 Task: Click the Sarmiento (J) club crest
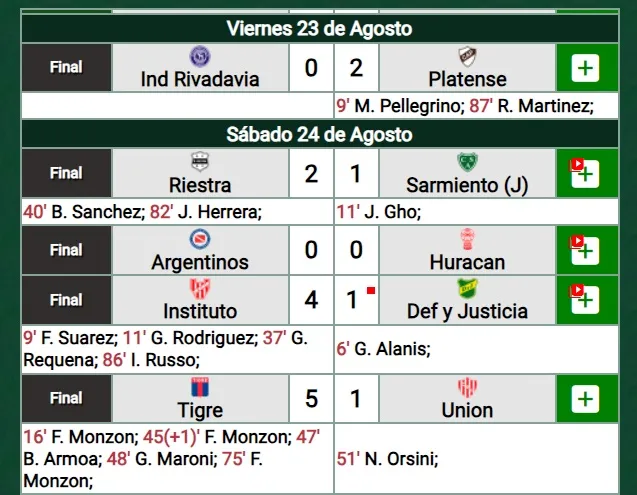pos(467,163)
